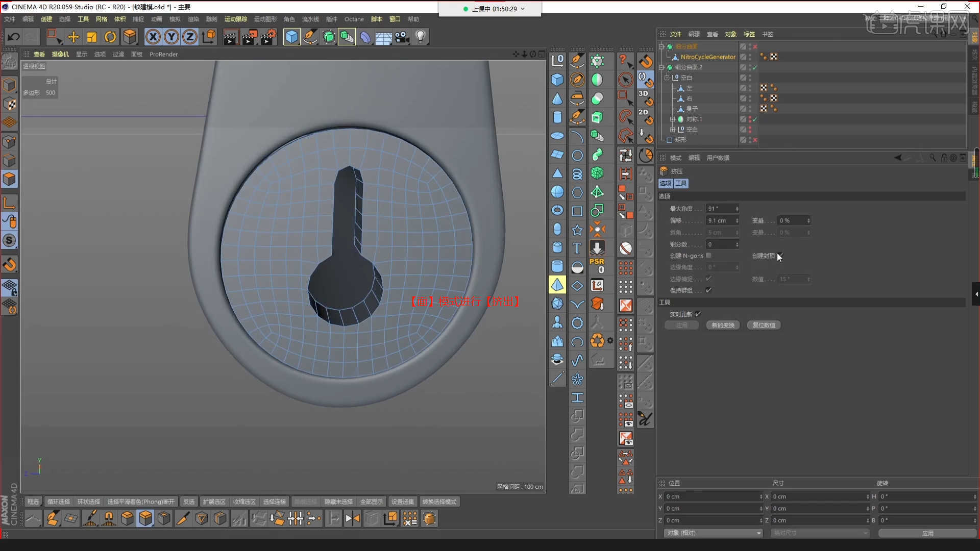980x551 pixels.
Task: Search attributes with the magnifier icon
Action: [x=933, y=158]
